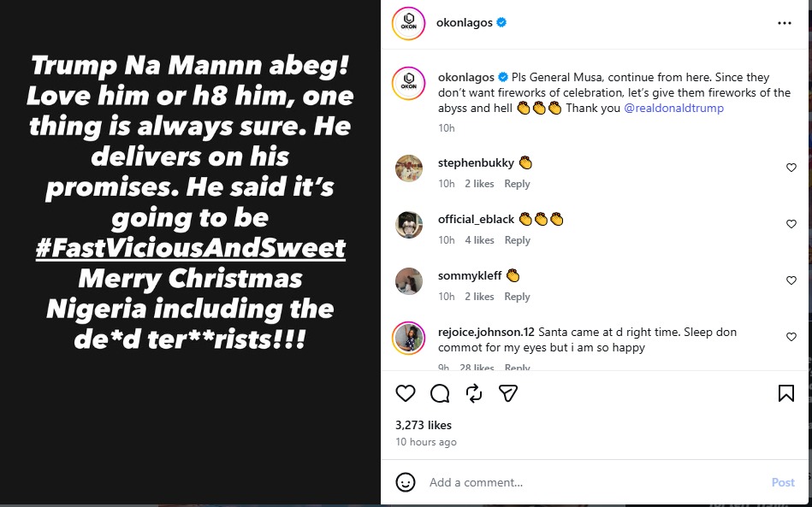Like rejoice.johnson.12's comment
Image resolution: width=812 pixels, height=507 pixels.
[791, 337]
